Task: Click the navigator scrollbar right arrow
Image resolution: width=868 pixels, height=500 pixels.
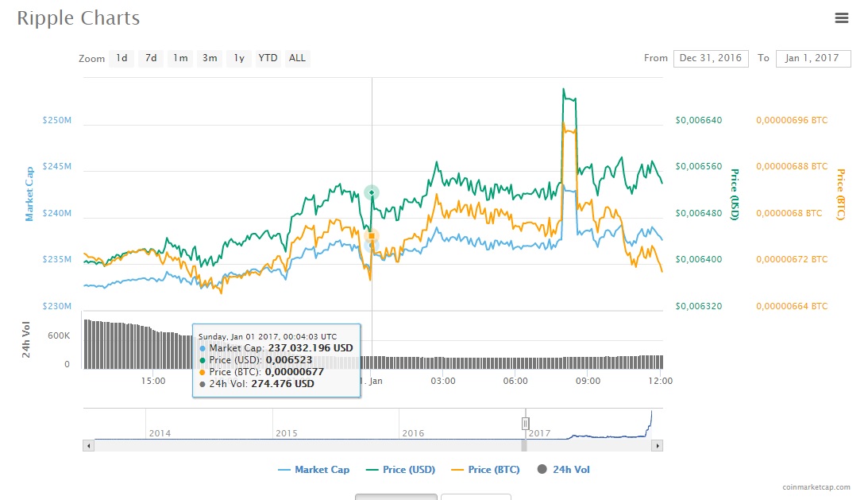Action: (x=657, y=446)
